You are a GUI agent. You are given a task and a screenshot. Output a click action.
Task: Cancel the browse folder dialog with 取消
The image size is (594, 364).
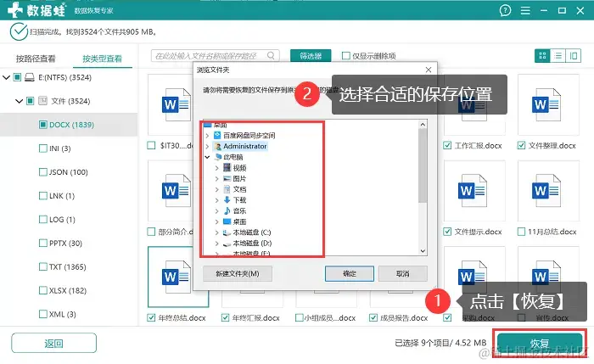[x=403, y=273]
